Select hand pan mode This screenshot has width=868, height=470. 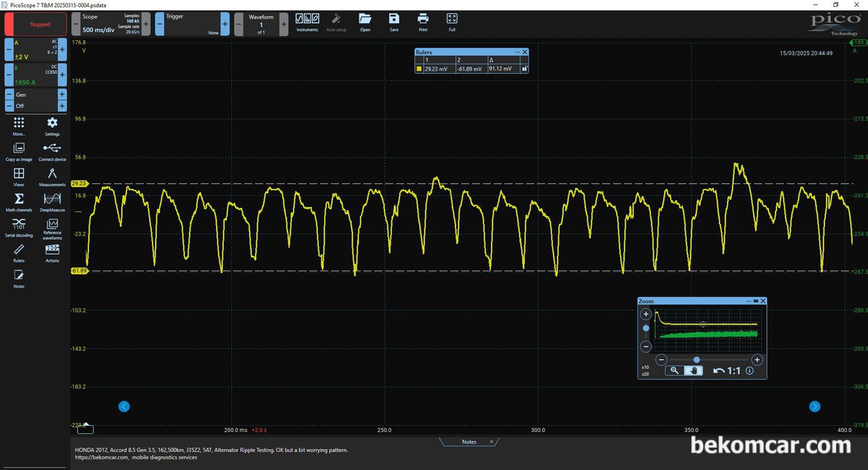click(693, 370)
